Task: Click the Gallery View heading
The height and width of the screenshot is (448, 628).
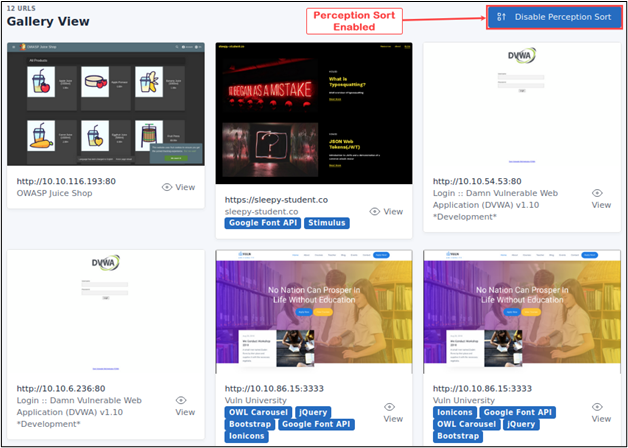Action: [48, 21]
